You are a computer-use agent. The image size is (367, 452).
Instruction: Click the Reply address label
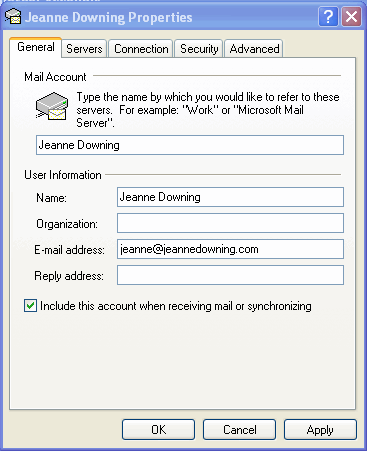(x=69, y=276)
